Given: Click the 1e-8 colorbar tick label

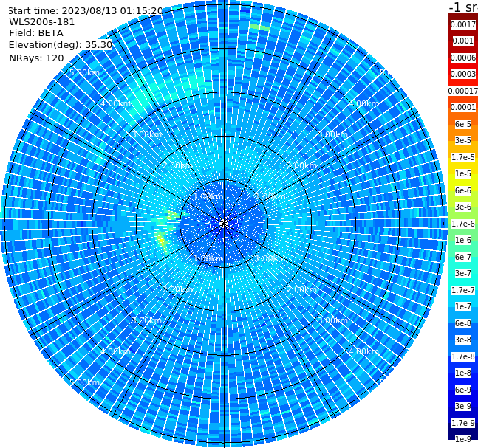Looking at the screenshot, I should pos(463,373).
